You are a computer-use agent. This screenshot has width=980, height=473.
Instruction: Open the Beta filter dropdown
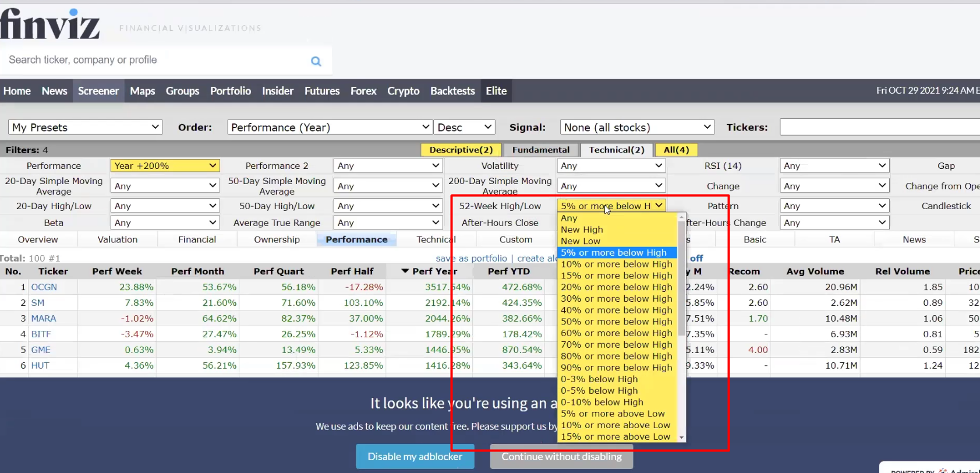[165, 223]
